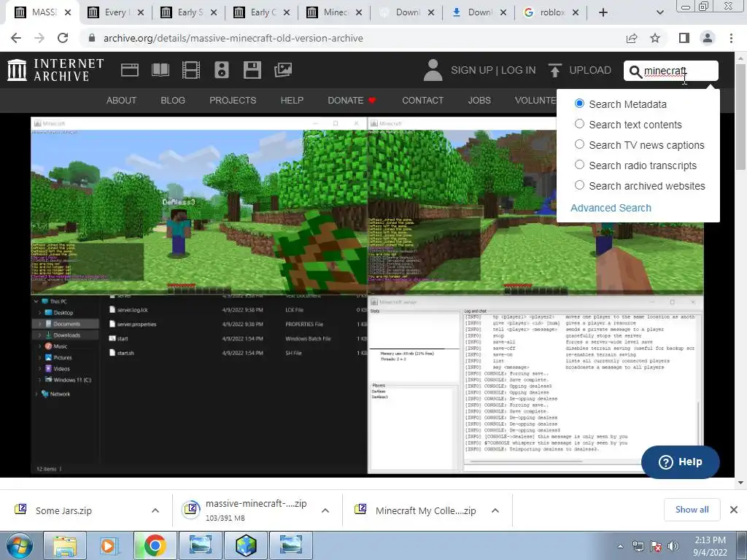Switch to the roblox Google tab
747x560 pixels.
(551, 12)
